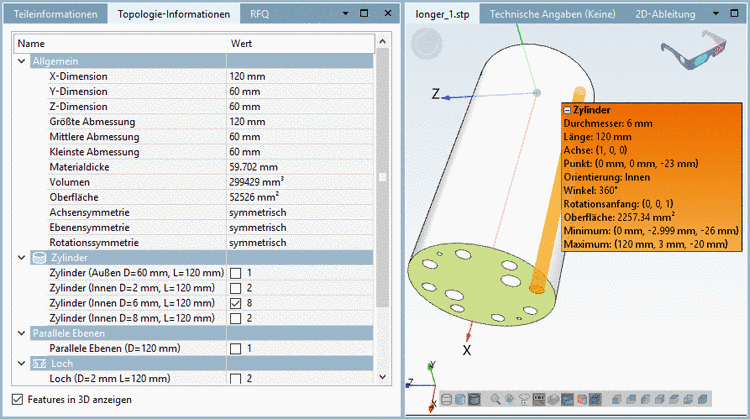
Task: Collapse the Zylinder tooltip in 3D view
Action: 566,111
